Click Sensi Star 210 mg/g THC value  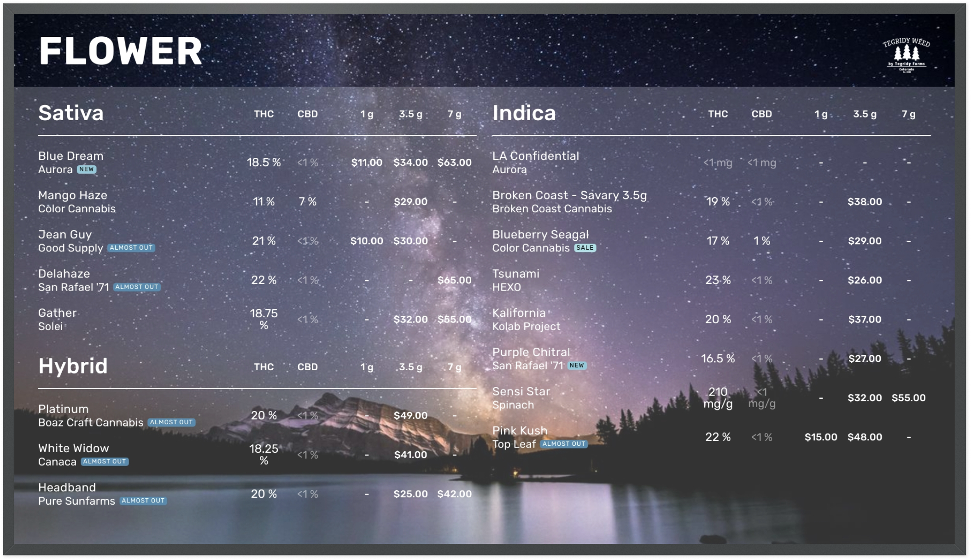(718, 398)
